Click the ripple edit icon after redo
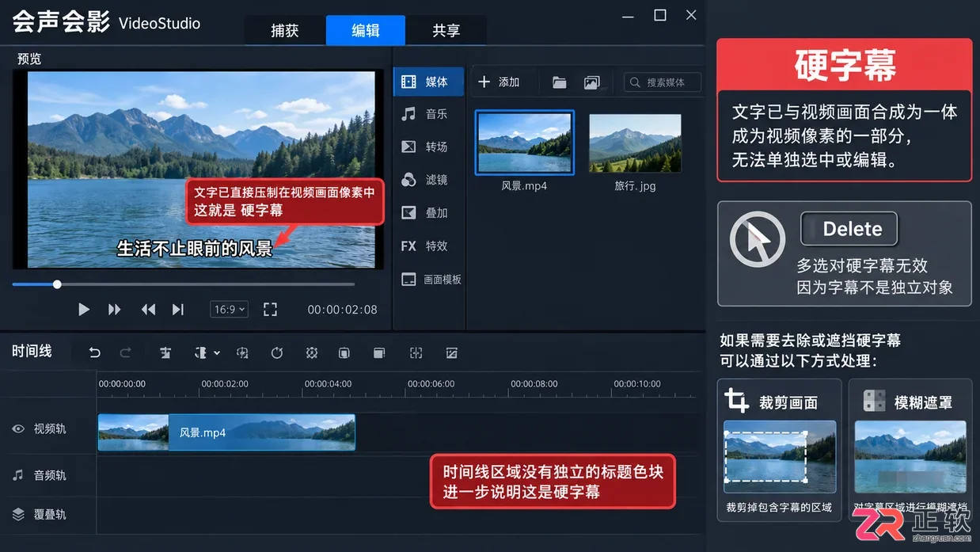The height and width of the screenshot is (552, 980). point(165,353)
